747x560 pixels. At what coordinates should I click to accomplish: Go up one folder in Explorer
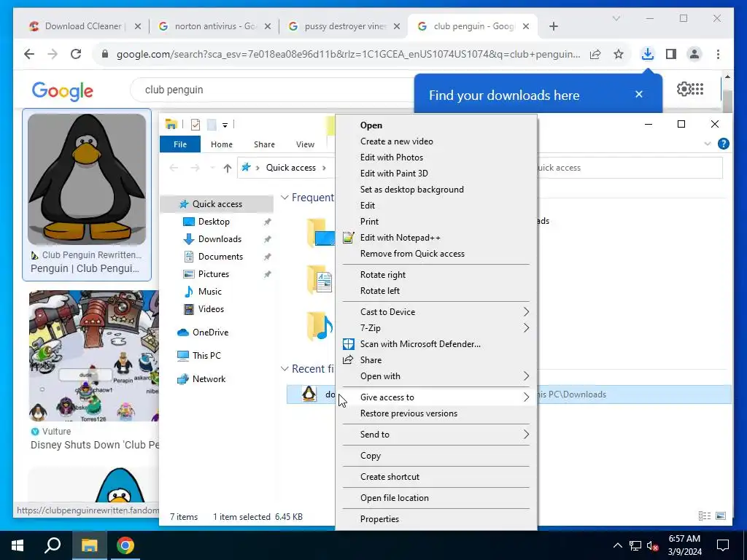click(x=228, y=168)
